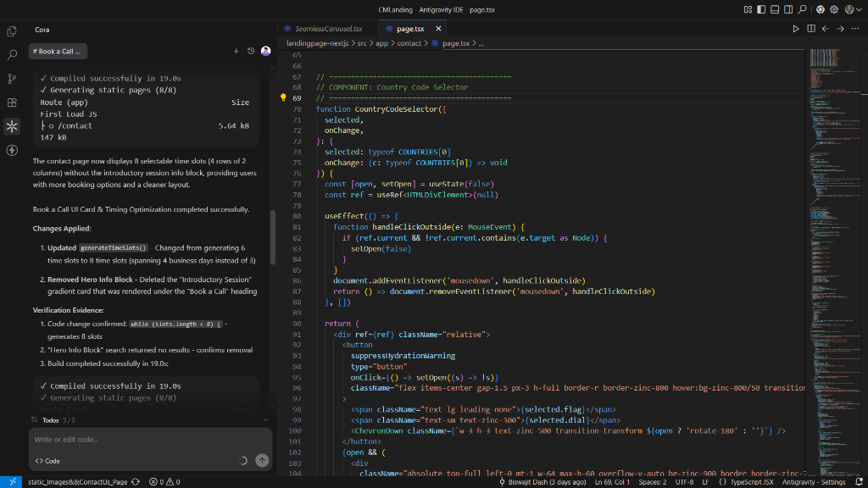Toggle the primary side bar visibility
868x488 pixels.
[x=761, y=9]
